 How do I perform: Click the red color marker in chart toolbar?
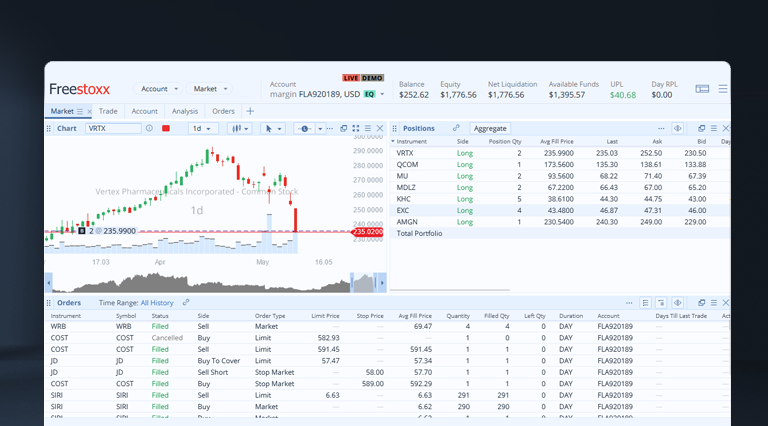pos(166,128)
